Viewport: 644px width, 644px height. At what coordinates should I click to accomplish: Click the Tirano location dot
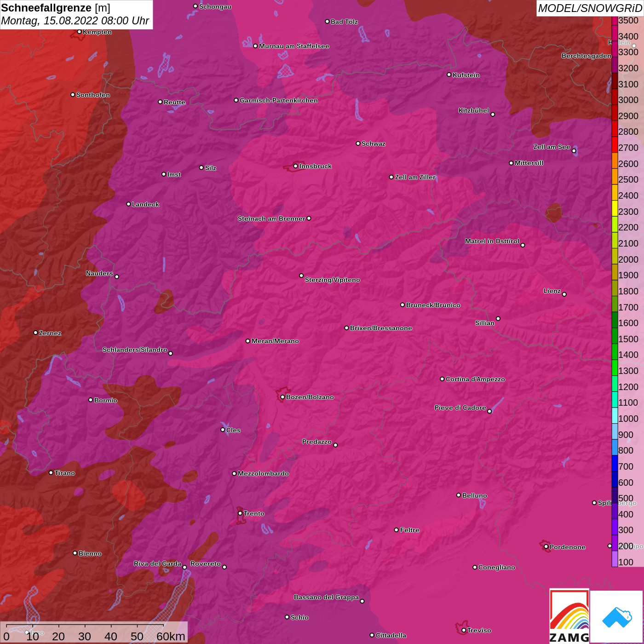[51, 472]
